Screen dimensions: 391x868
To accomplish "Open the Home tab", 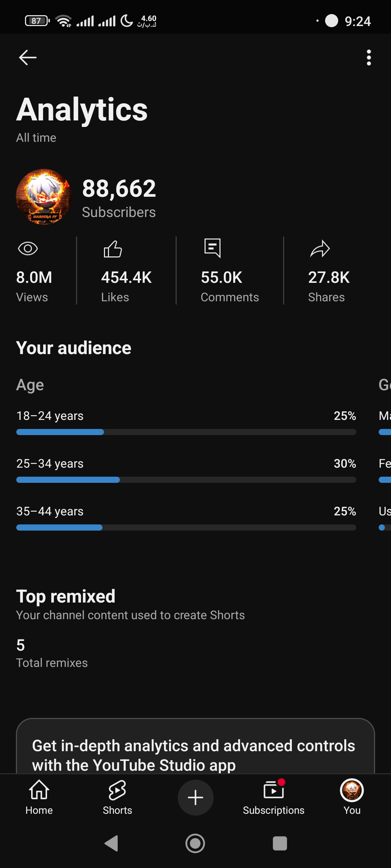I will (x=39, y=797).
